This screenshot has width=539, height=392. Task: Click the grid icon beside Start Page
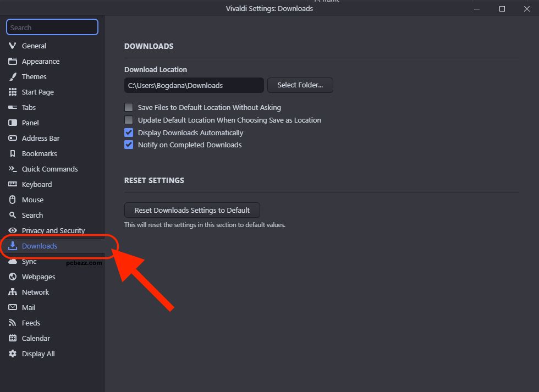point(12,92)
